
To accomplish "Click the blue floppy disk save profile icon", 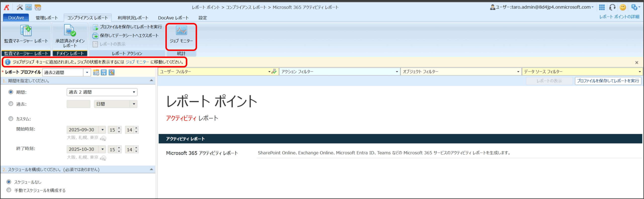I will click(104, 72).
